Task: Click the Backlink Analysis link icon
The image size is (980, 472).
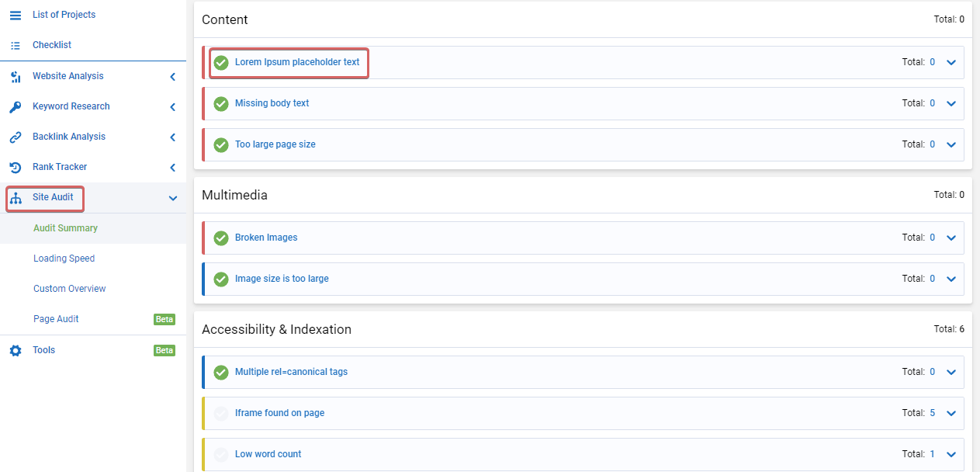Action: tap(15, 136)
